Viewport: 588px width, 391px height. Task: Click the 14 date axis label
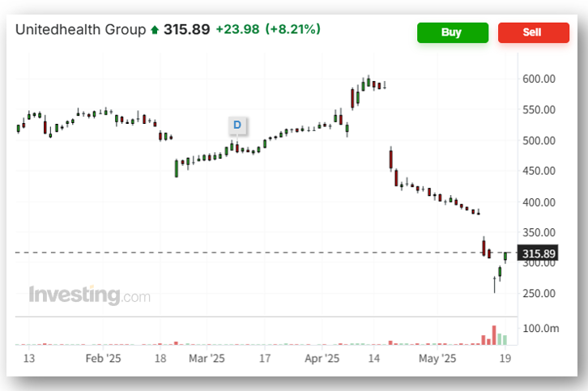pos(373,359)
